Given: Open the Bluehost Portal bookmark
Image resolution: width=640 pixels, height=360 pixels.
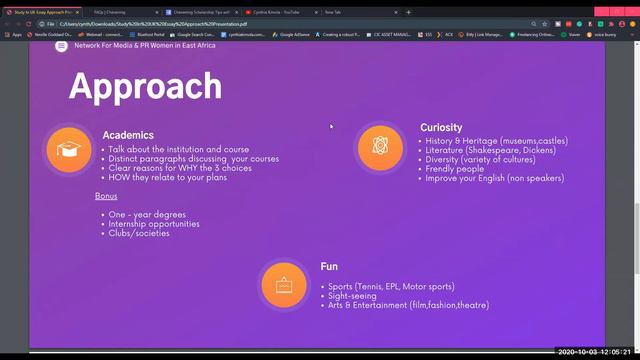Looking at the screenshot, I should [147, 35].
